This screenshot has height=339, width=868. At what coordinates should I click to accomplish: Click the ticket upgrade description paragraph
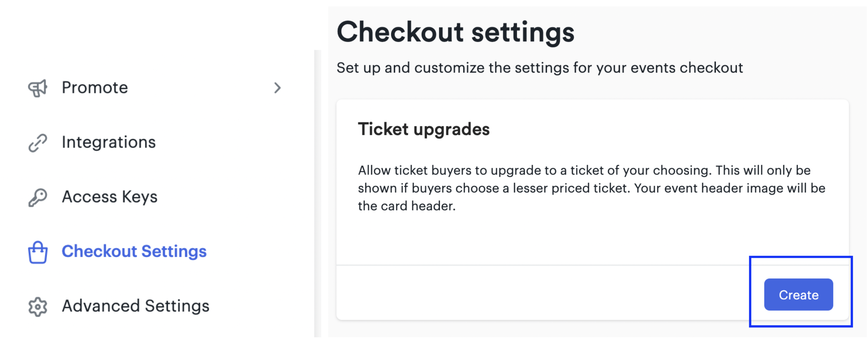click(x=591, y=189)
